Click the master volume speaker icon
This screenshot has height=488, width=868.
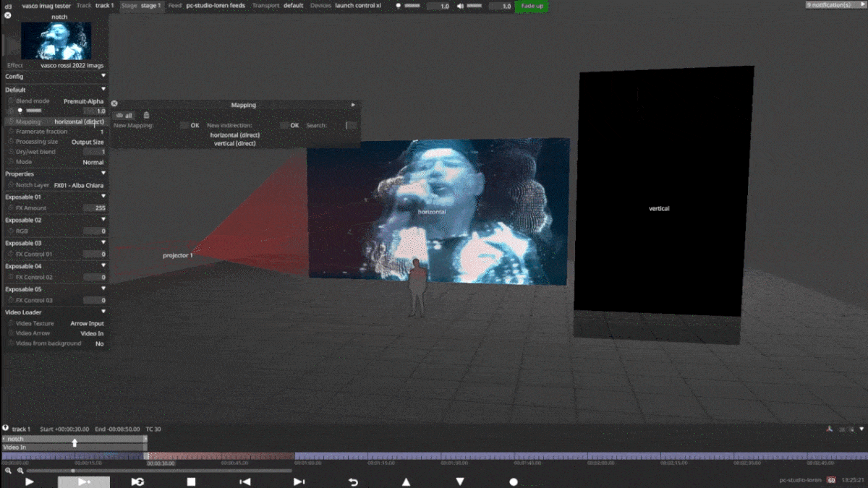[460, 6]
